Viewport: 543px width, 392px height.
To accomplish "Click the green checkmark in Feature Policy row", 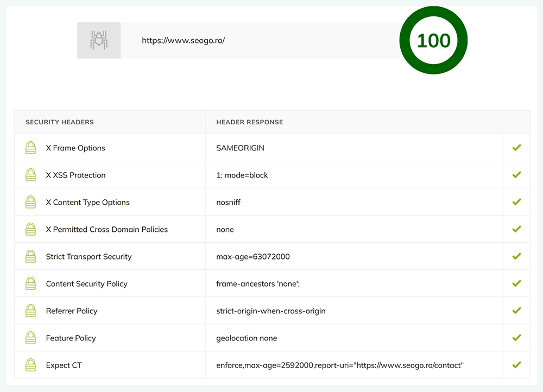I will [516, 338].
